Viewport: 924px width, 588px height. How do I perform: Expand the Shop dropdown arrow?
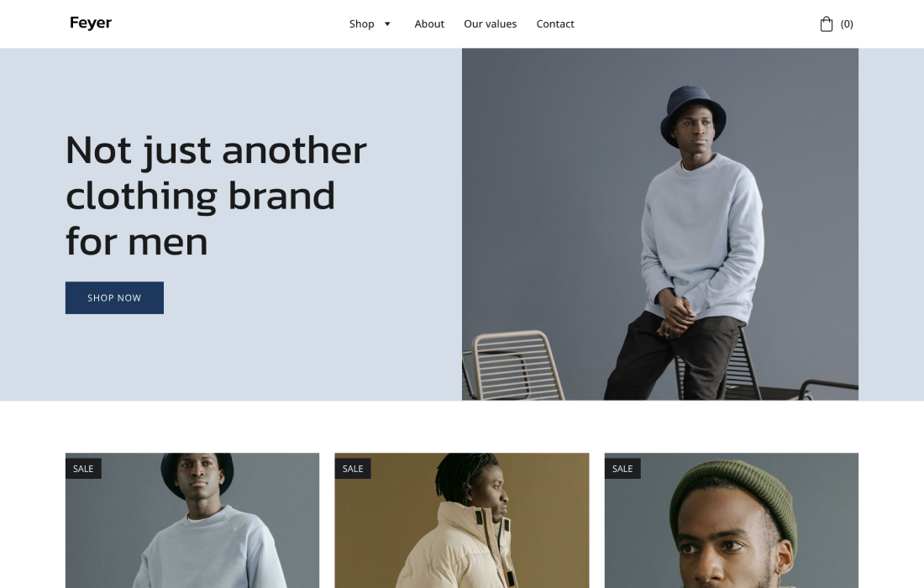pos(387,24)
